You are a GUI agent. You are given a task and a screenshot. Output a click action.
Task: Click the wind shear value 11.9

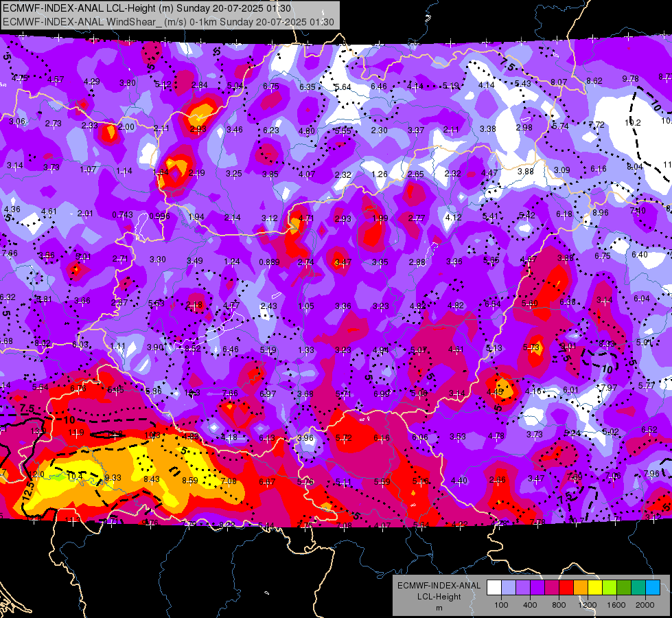[x=76, y=432]
